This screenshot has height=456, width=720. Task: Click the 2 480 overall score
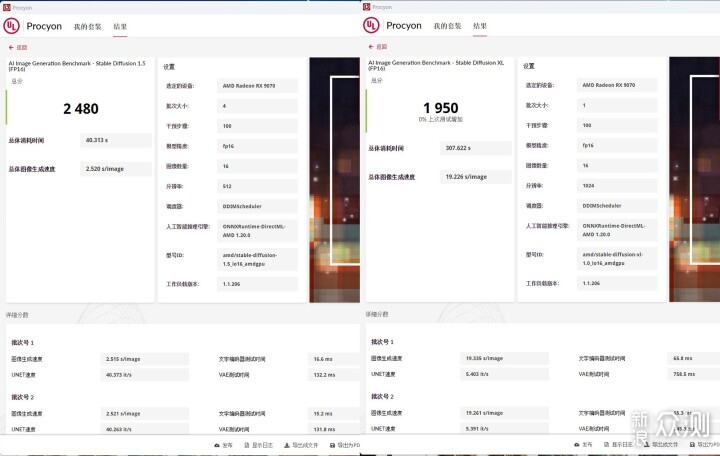[x=81, y=109]
